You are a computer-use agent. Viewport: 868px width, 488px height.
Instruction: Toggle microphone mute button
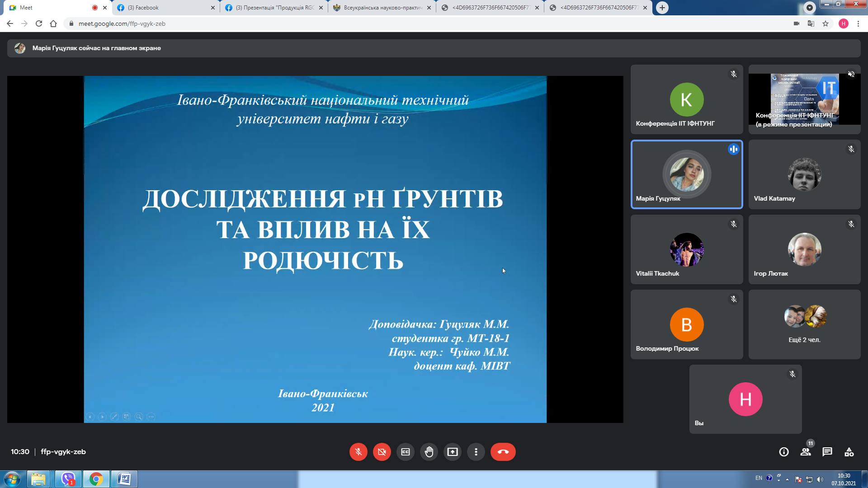click(358, 452)
